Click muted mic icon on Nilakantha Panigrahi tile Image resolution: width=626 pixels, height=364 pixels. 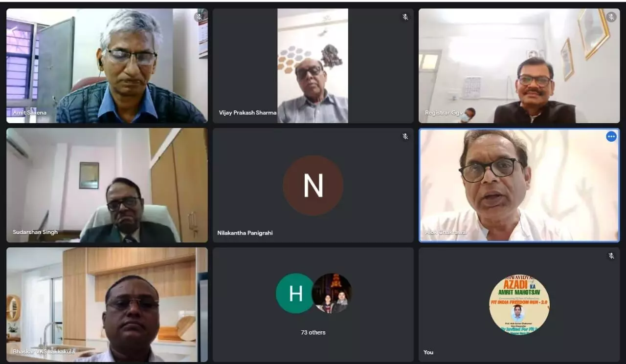tap(405, 136)
